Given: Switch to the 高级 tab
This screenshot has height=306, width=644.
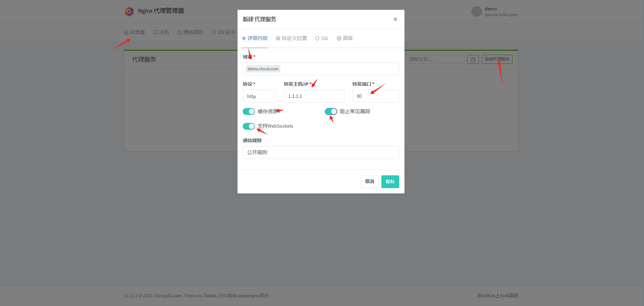Looking at the screenshot, I should tap(345, 38).
